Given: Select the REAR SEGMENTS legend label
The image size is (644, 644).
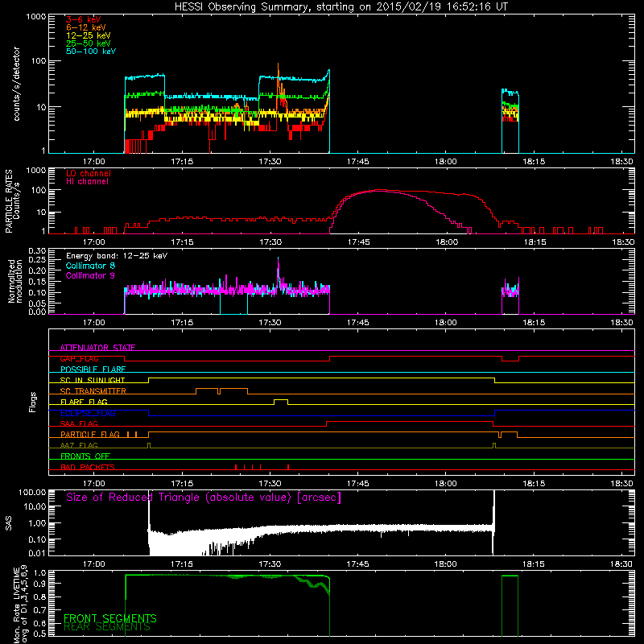Looking at the screenshot, I should tap(107, 627).
